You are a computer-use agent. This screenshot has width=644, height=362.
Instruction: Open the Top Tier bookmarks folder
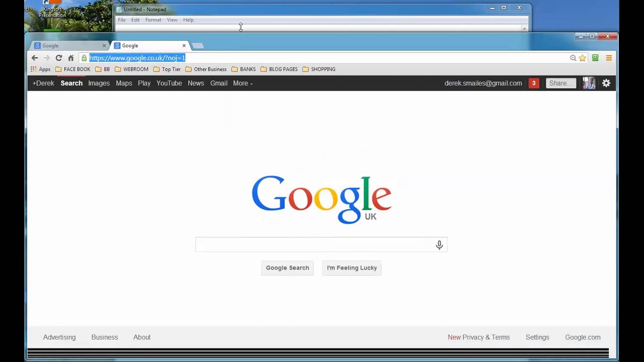point(167,69)
